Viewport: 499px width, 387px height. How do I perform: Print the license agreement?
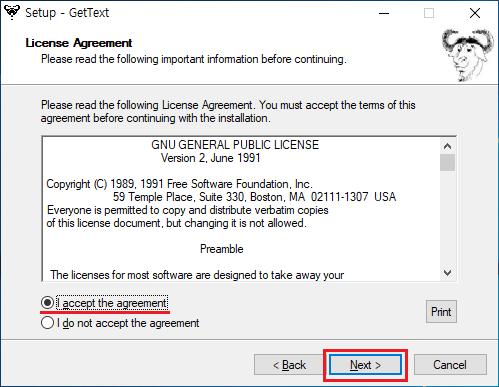pos(441,312)
